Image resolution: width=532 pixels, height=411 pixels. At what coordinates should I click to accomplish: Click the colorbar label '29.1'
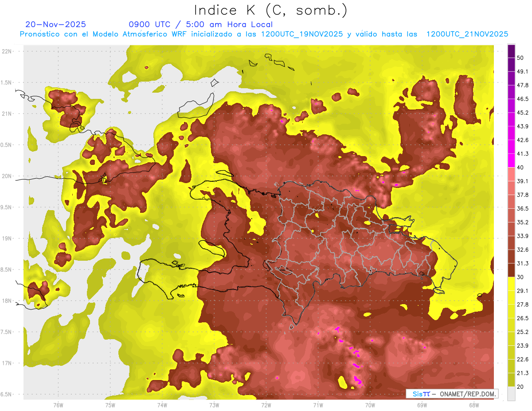tap(523, 291)
